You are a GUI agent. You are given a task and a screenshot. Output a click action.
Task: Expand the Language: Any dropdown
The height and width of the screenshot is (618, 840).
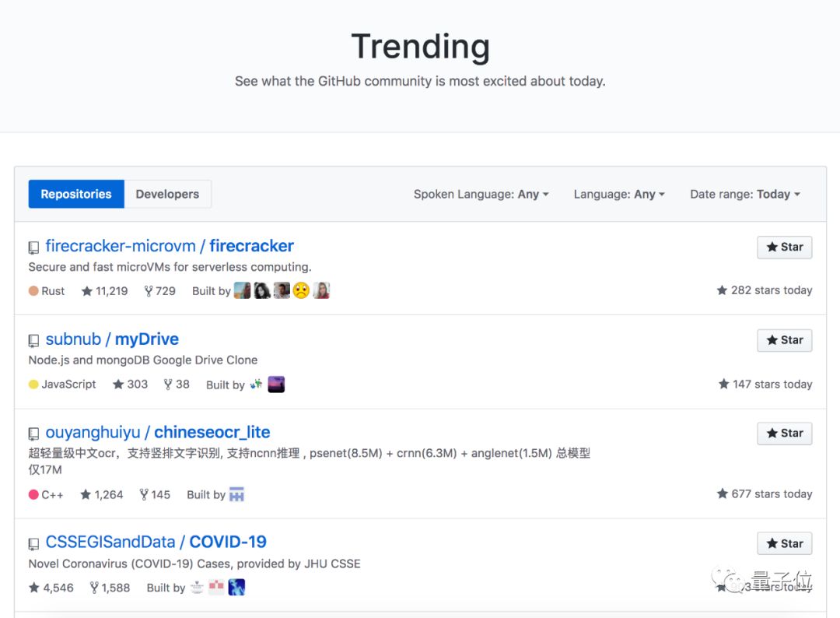pos(619,194)
